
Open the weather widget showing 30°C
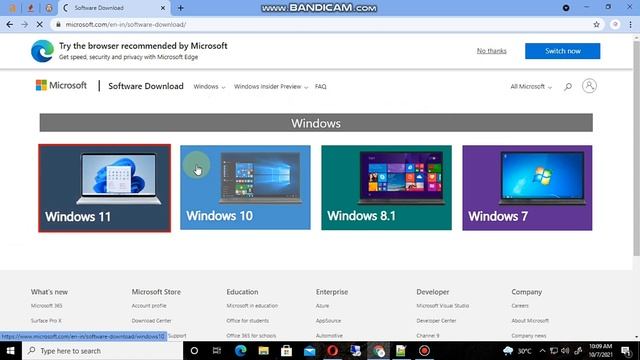pyautogui.click(x=518, y=351)
